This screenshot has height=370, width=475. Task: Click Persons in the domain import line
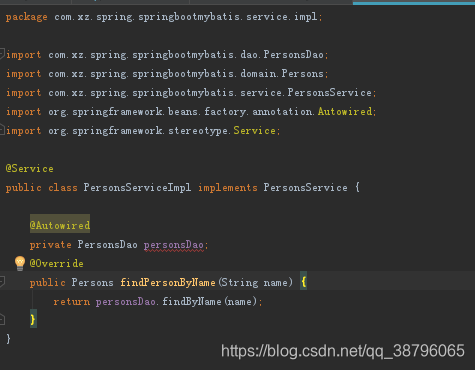click(x=302, y=73)
